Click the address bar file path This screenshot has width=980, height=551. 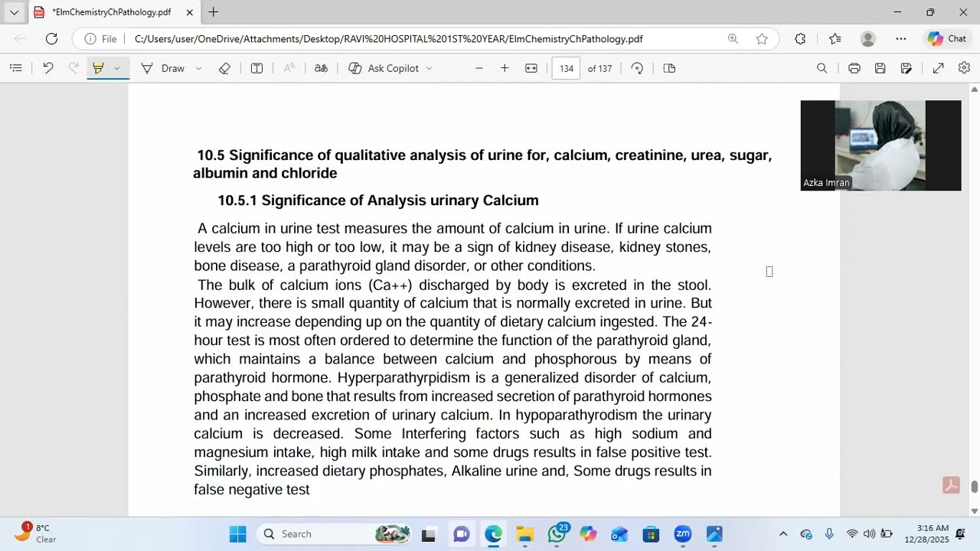(388, 38)
